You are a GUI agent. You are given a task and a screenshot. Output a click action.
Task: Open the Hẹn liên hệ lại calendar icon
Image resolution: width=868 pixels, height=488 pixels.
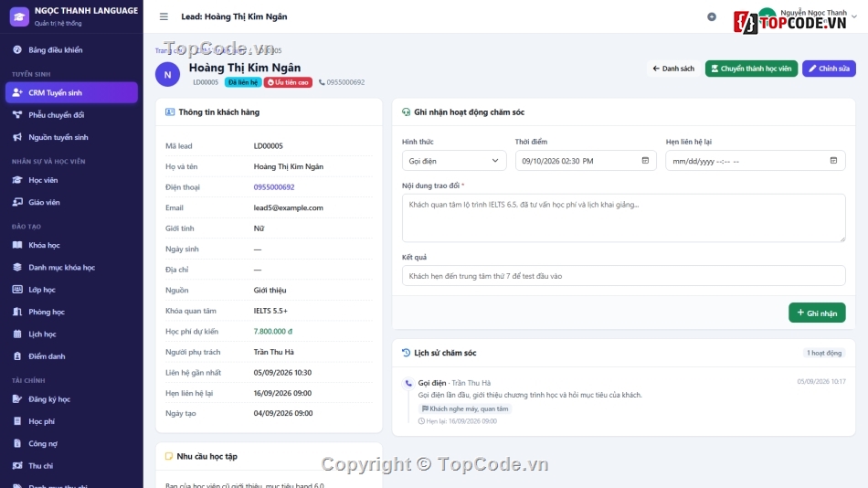point(833,161)
